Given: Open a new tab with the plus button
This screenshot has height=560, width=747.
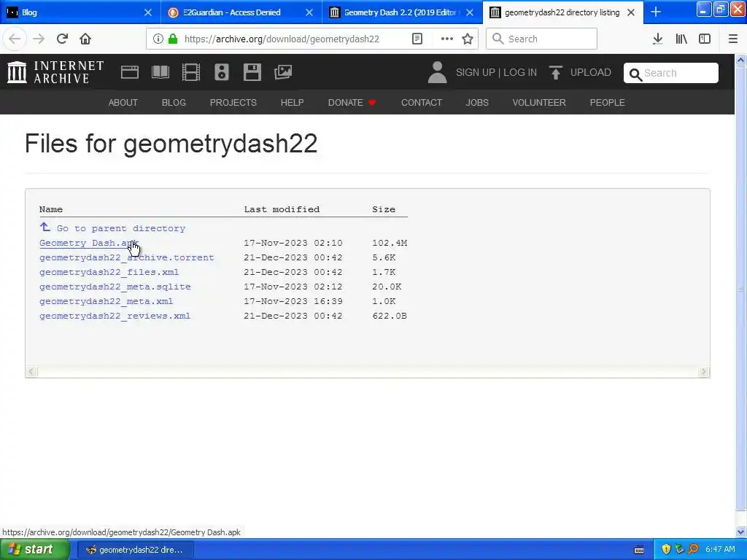Looking at the screenshot, I should pos(656,12).
